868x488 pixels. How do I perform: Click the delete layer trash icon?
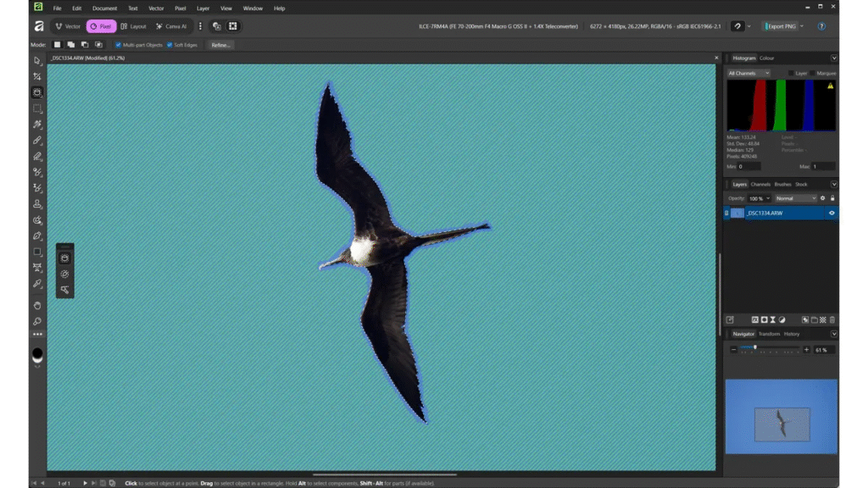pos(832,319)
